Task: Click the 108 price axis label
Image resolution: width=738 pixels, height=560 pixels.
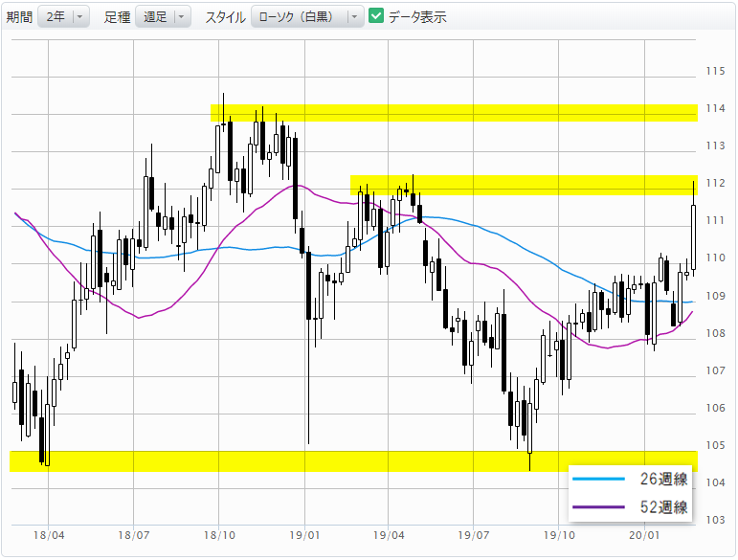Action: (x=715, y=333)
